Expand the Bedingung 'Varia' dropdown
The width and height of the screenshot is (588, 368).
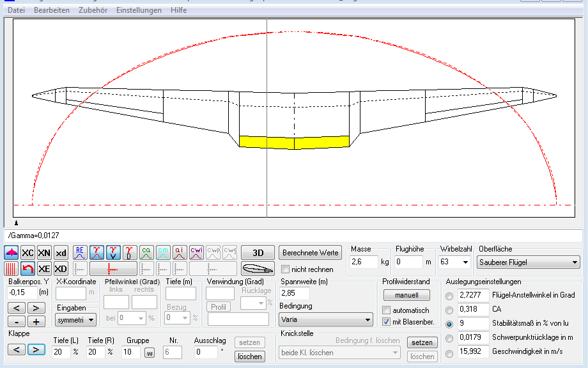tap(326, 319)
